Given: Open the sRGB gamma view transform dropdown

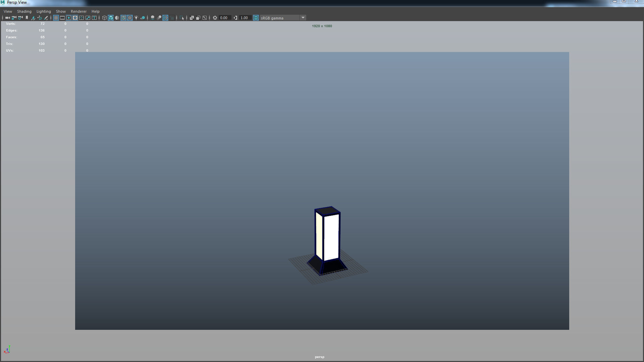Looking at the screenshot, I should (x=303, y=18).
